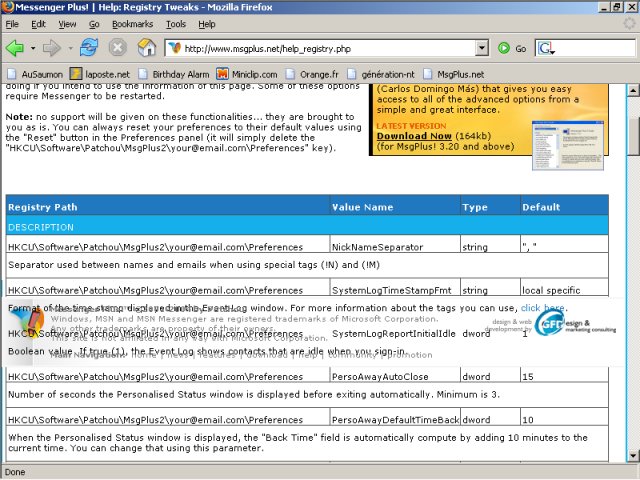Click the green Back arrow button
The image size is (640, 480).
pyautogui.click(x=15, y=48)
